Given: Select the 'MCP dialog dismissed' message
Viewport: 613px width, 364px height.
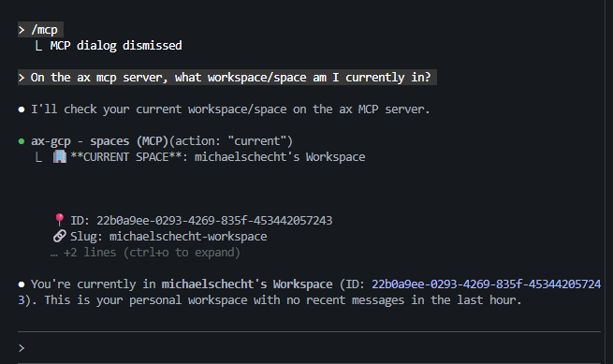Looking at the screenshot, I should click(116, 46).
